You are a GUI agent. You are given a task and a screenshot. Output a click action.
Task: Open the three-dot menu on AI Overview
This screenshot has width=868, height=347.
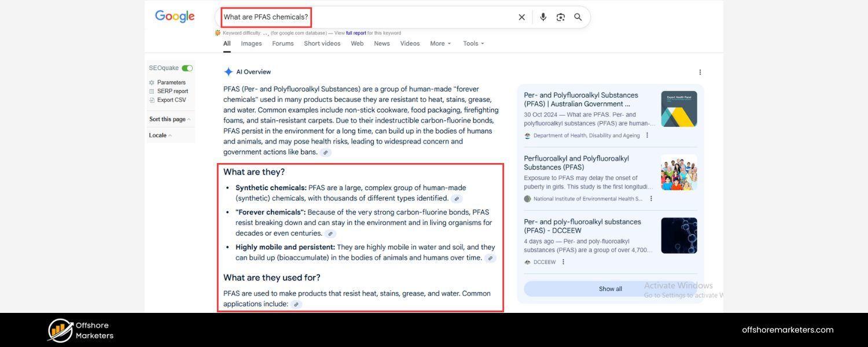(x=700, y=72)
